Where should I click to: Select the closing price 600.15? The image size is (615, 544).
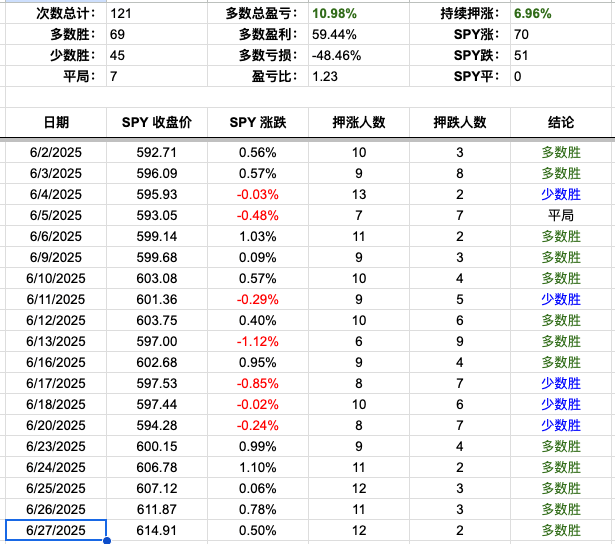[x=157, y=446]
